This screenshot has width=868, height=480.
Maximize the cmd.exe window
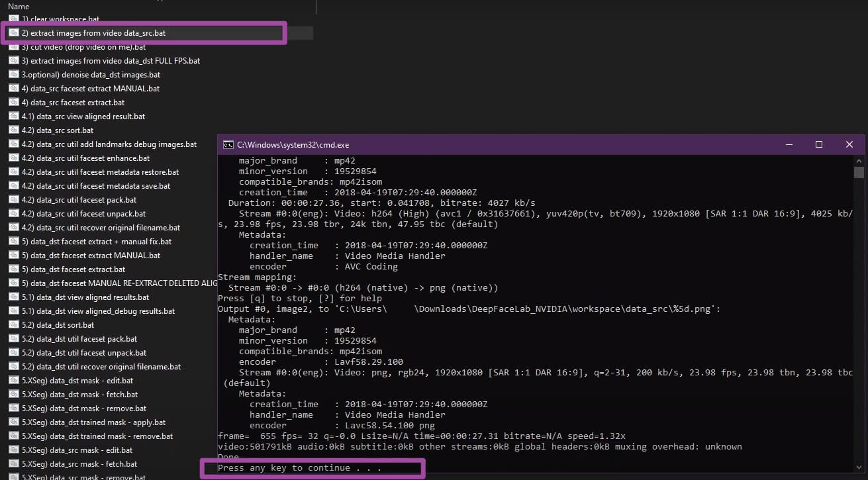point(819,144)
